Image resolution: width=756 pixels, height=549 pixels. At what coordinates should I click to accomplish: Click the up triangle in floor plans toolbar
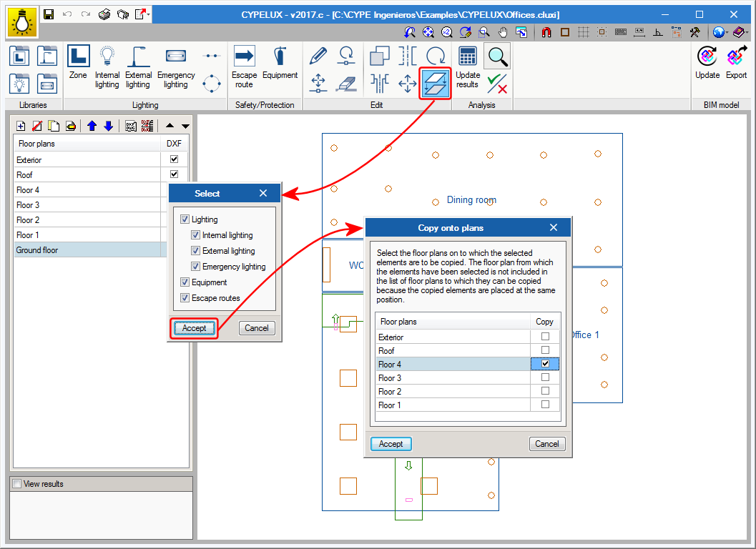170,126
